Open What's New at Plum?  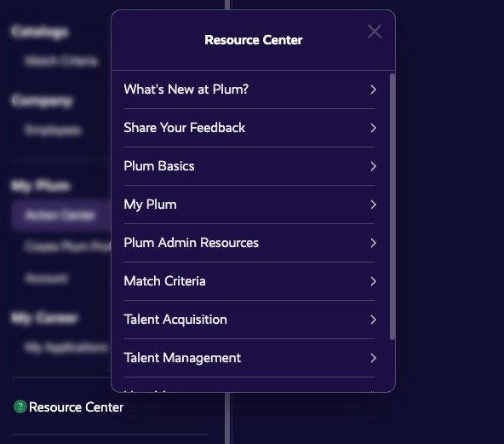tap(249, 89)
